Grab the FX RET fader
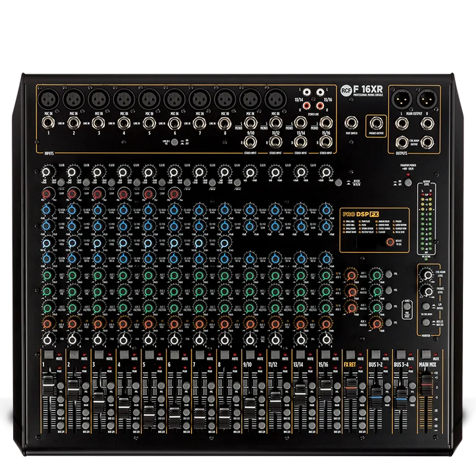This screenshot has height=476, width=476. click(350, 388)
